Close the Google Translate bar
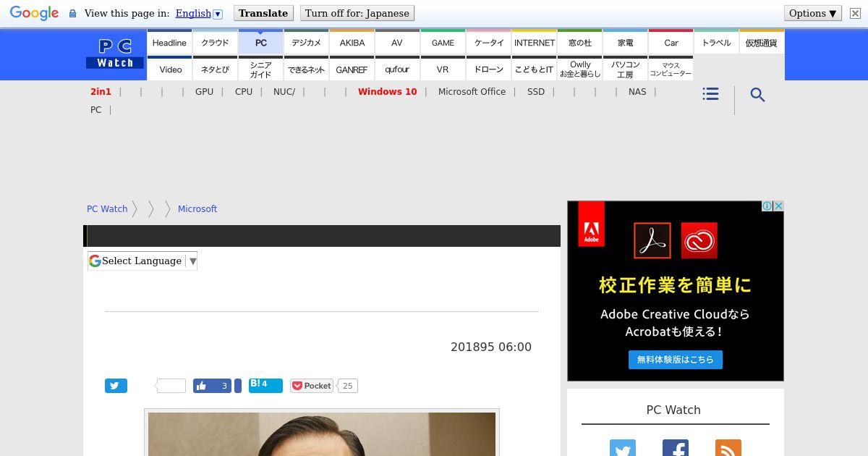Image resolution: width=868 pixels, height=456 pixels. (854, 14)
